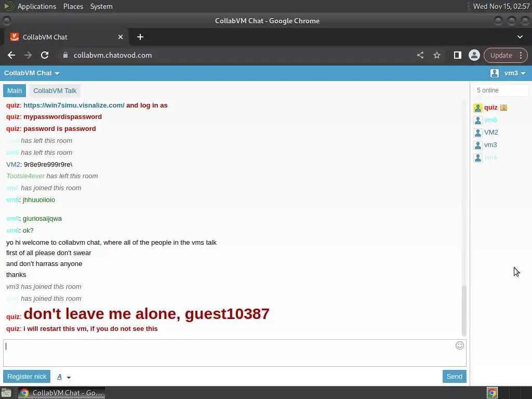Viewport: 532px width, 399px height.
Task: Click the date and time clock
Action: [x=501, y=6]
